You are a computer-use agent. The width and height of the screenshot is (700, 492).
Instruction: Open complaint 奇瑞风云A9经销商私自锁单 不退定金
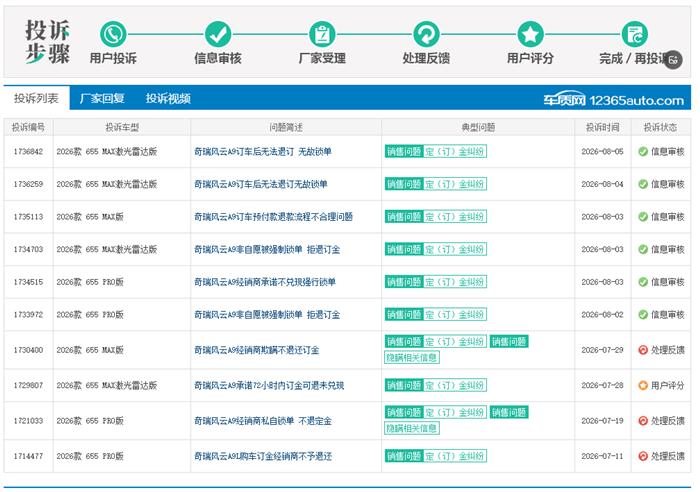pos(263,421)
